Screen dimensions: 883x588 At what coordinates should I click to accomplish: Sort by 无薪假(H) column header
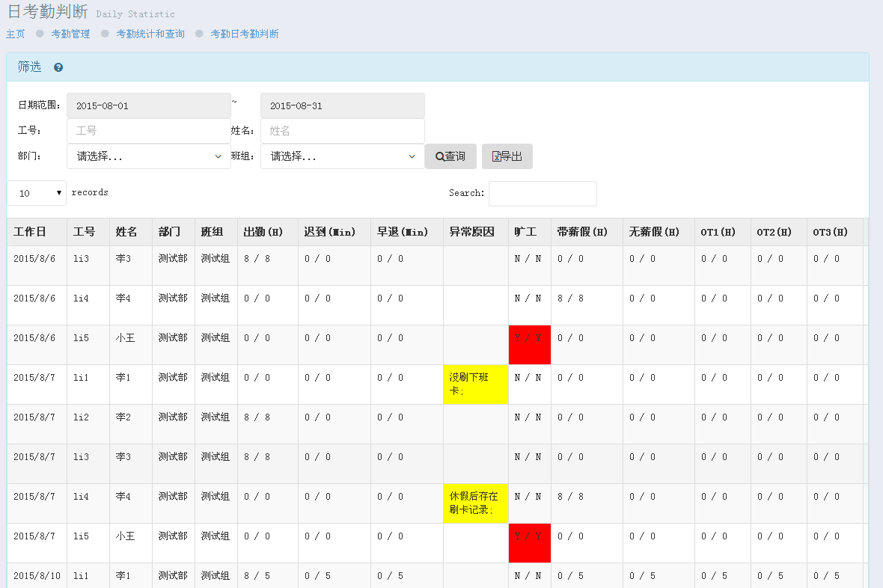659,232
